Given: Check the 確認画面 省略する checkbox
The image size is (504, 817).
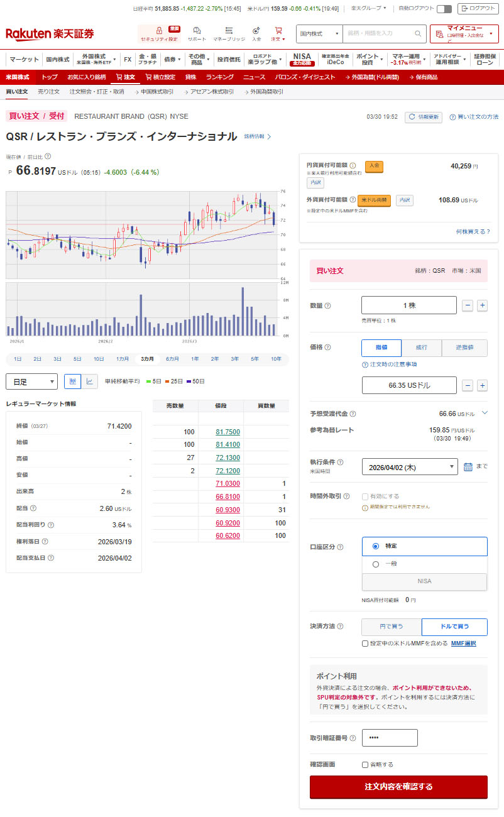Looking at the screenshot, I should [x=365, y=765].
